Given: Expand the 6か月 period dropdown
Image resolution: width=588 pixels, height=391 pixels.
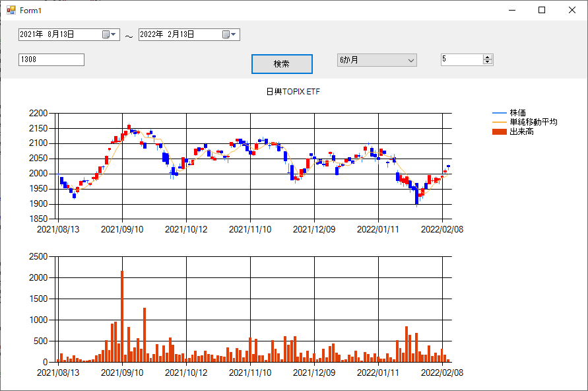Looking at the screenshot, I should tap(411, 60).
